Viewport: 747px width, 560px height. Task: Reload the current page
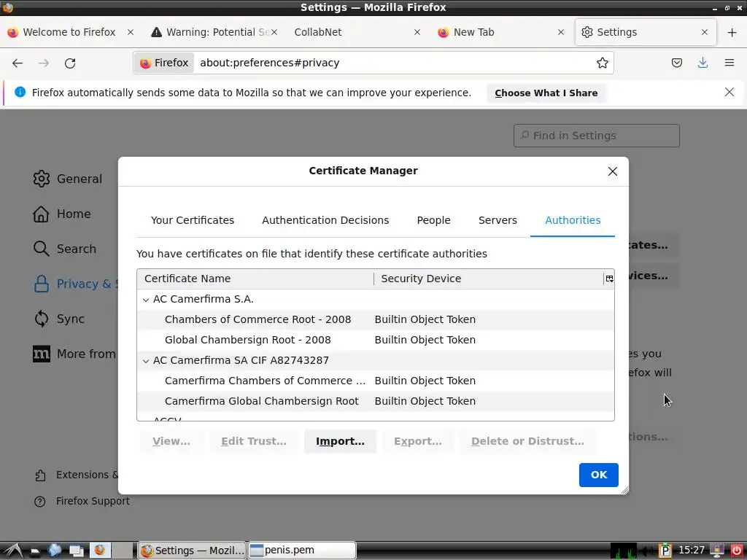pos(70,63)
